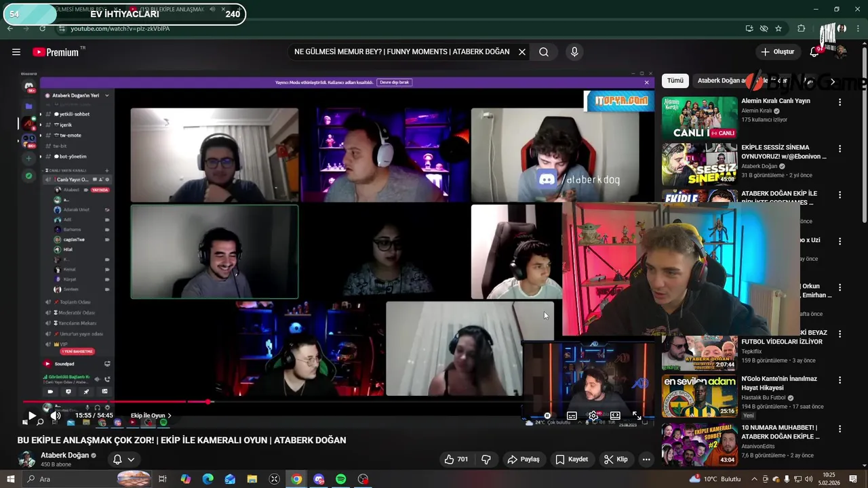The height and width of the screenshot is (488, 868).
Task: Dislike the video
Action: 486,460
